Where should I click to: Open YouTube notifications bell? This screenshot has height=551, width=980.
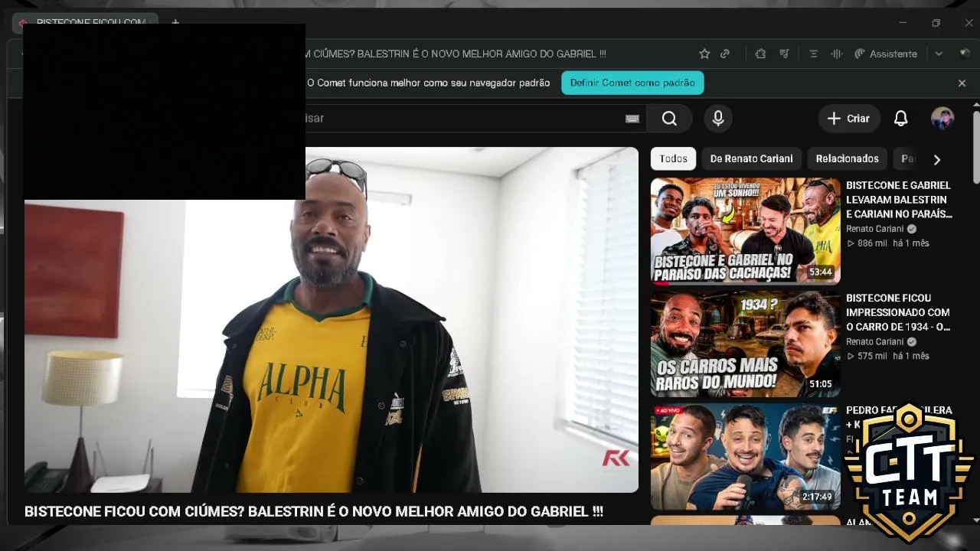pyautogui.click(x=901, y=119)
